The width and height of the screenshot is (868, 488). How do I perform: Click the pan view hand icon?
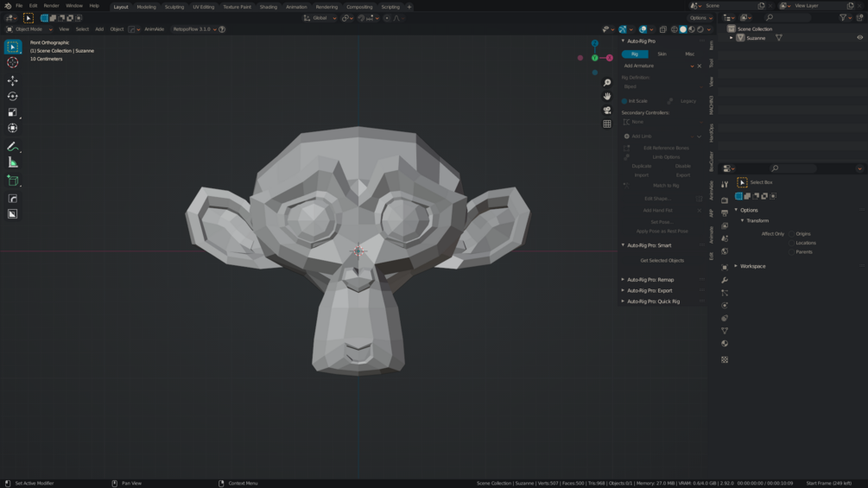607,96
